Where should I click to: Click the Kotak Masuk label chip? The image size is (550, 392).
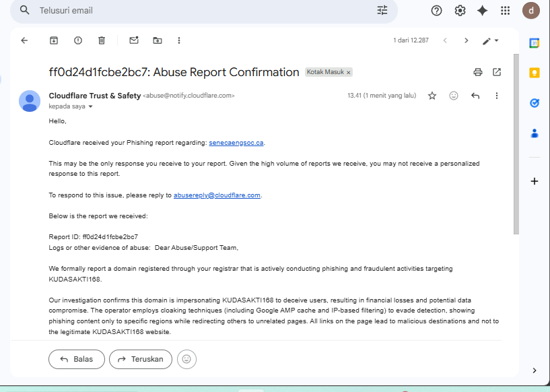pyautogui.click(x=325, y=72)
